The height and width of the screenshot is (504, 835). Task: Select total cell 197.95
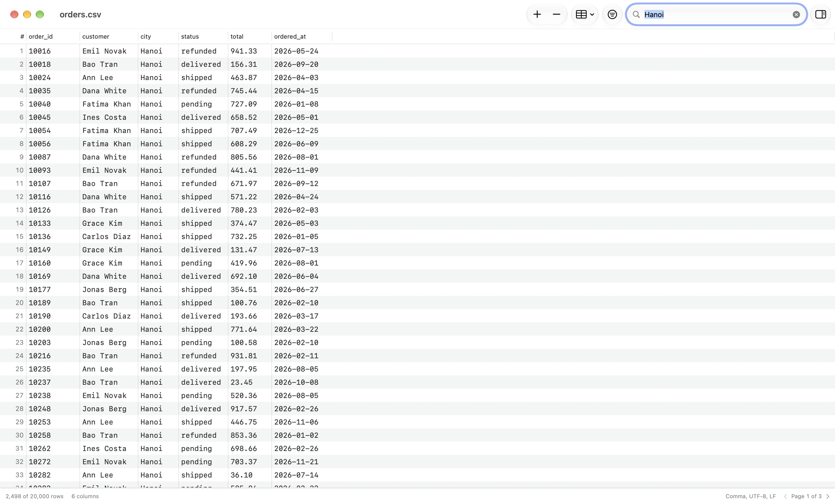(250, 369)
